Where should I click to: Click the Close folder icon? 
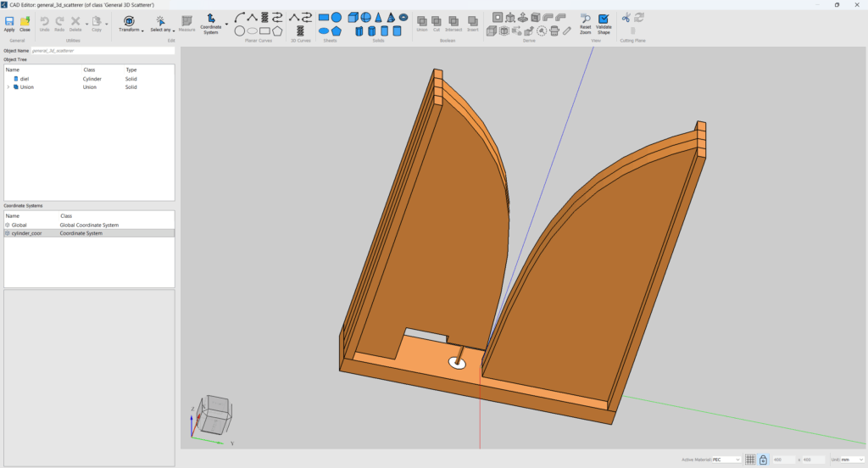click(25, 23)
